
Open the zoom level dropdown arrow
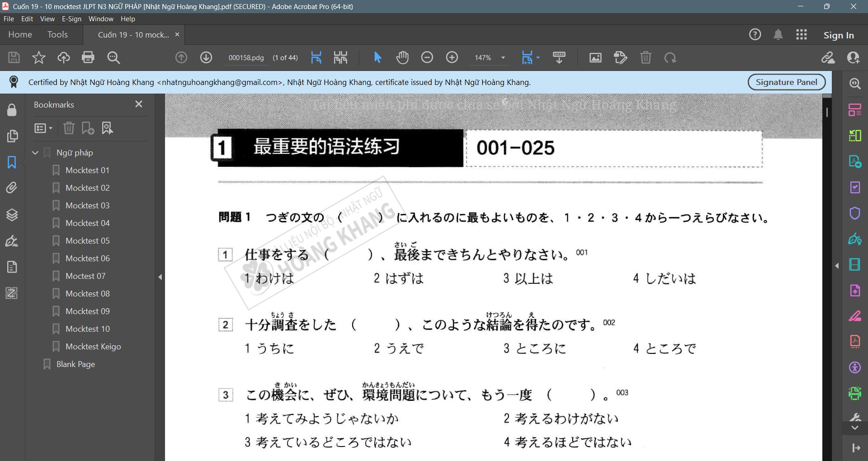503,58
